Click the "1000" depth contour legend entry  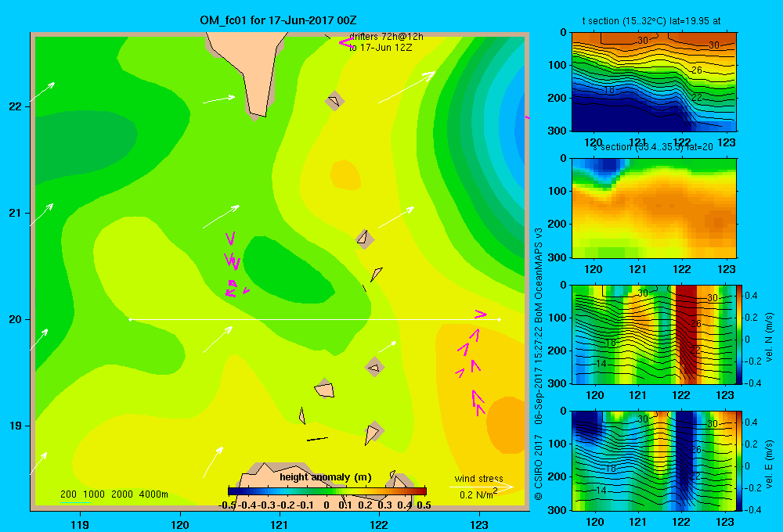[94, 494]
